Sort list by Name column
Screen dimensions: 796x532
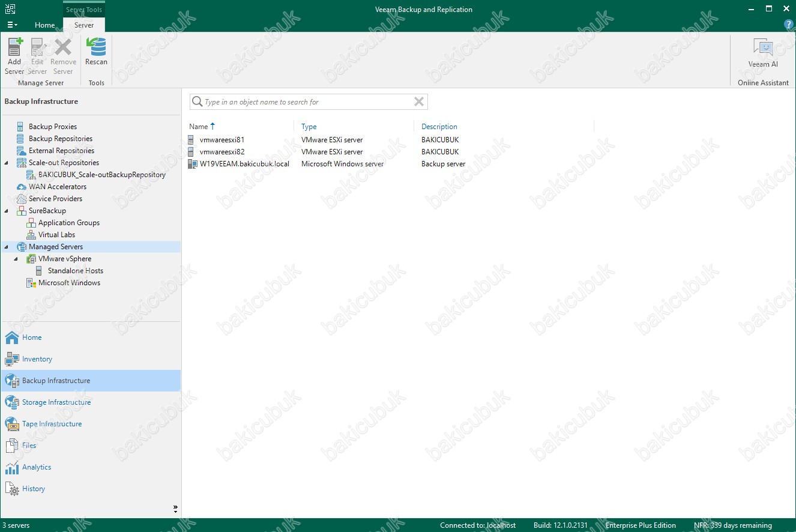pos(198,127)
